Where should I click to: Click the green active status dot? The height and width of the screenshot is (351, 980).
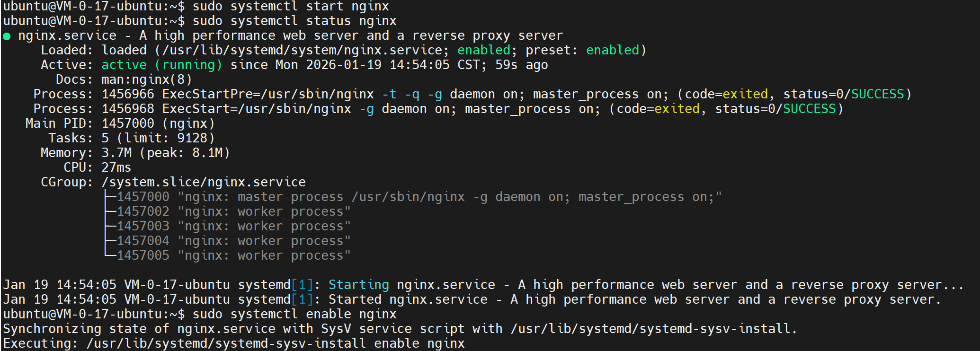(7, 36)
